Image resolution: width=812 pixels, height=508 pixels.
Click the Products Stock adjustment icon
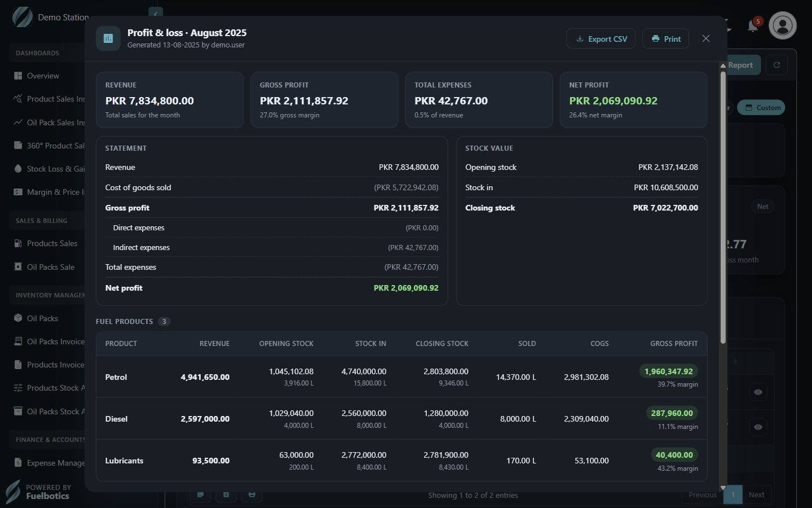[18, 388]
